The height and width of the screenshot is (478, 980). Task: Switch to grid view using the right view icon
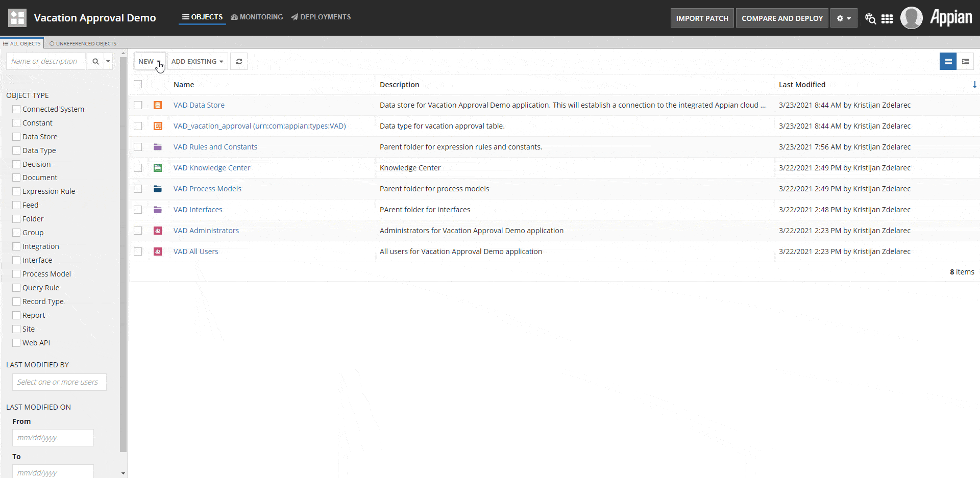coord(966,61)
